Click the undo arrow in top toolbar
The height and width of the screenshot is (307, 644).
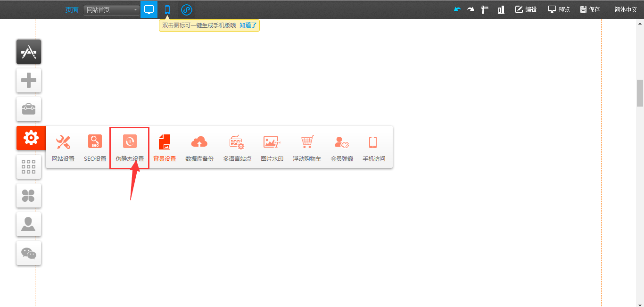pos(457,9)
